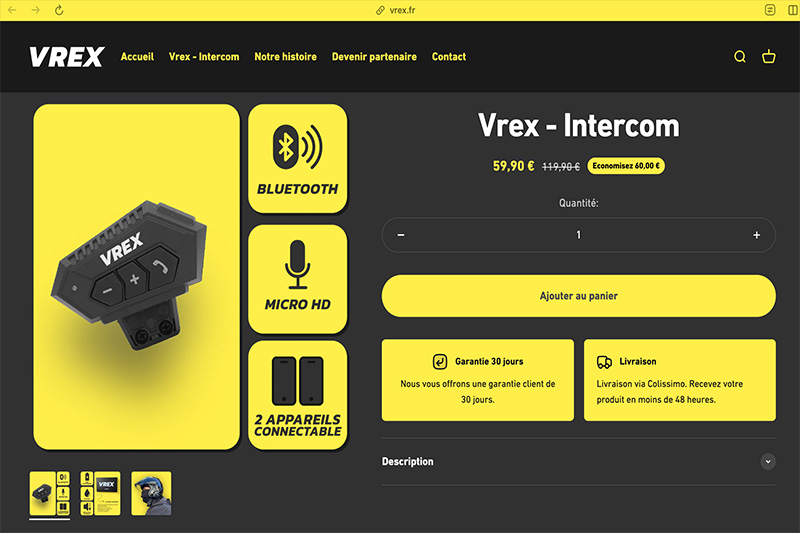Expand the Description section chevron
Viewport: 800px width, 533px height.
pos(768,462)
